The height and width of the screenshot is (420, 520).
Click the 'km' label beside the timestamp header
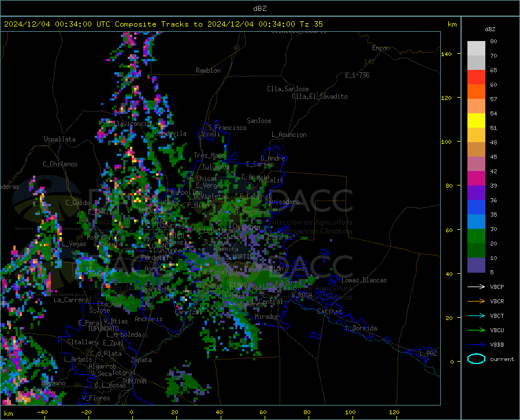452,24
